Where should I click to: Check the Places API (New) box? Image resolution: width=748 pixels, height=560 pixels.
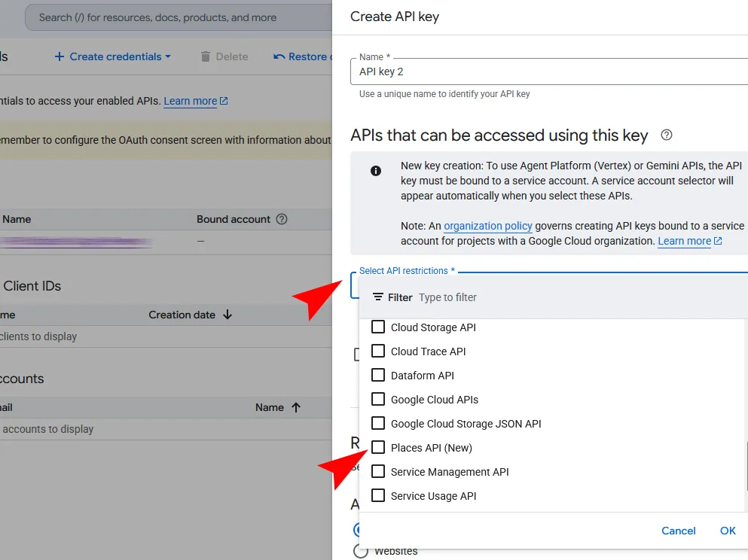click(x=378, y=447)
